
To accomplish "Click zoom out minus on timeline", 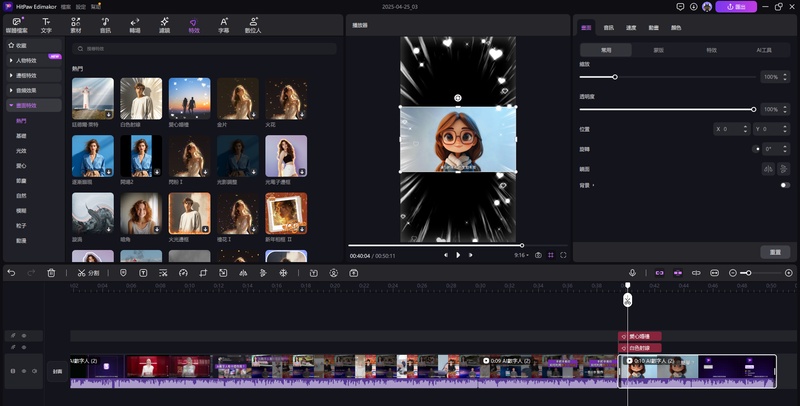I will (x=733, y=273).
